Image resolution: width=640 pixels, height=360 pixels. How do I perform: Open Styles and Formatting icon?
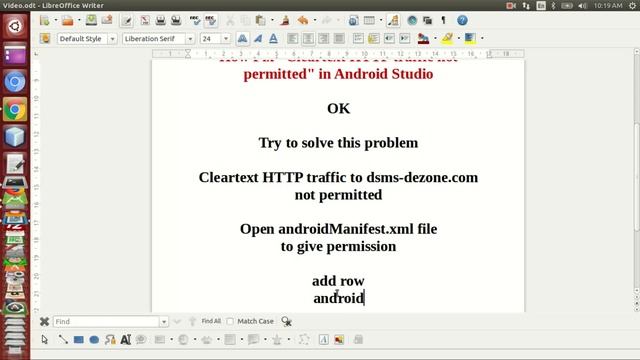click(x=45, y=38)
